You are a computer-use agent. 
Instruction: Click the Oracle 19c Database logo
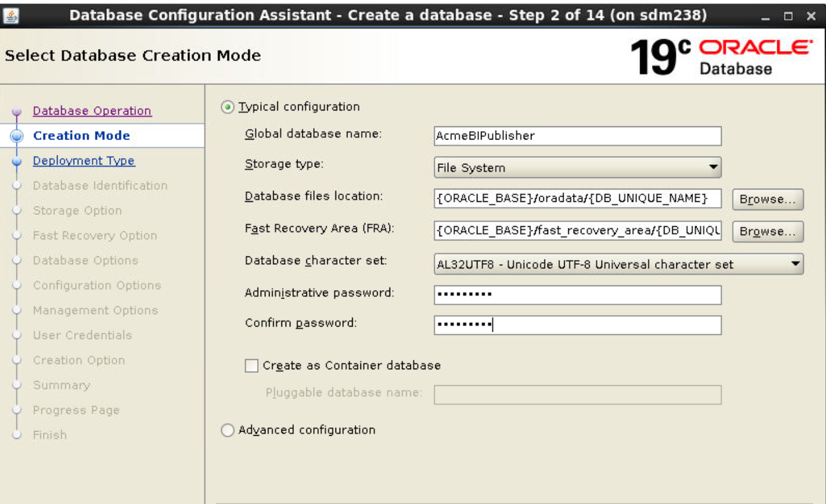point(721,58)
